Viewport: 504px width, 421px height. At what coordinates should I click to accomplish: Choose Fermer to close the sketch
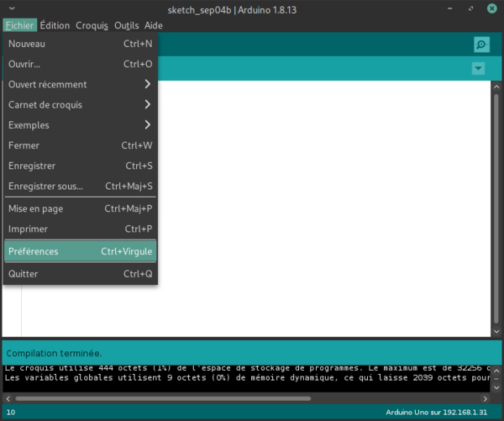[x=81, y=145]
